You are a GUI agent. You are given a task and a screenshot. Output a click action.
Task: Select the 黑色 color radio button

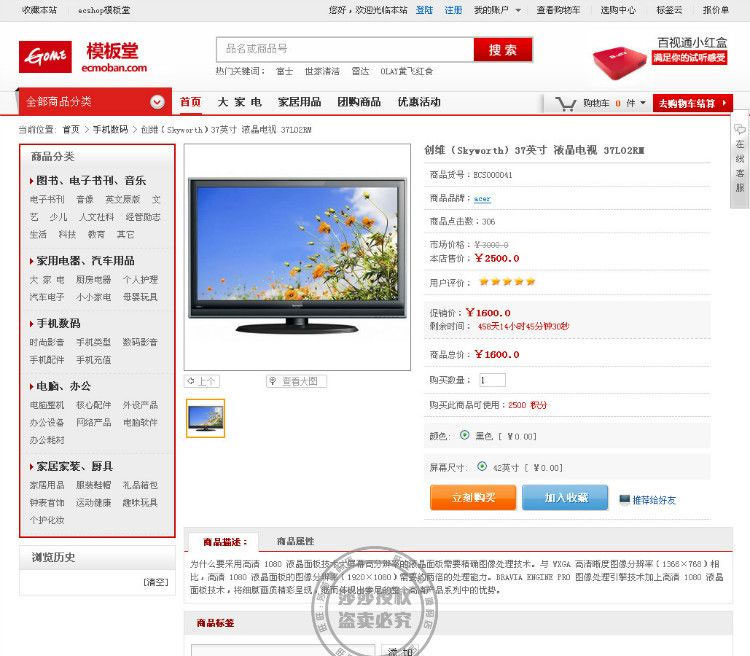464,435
